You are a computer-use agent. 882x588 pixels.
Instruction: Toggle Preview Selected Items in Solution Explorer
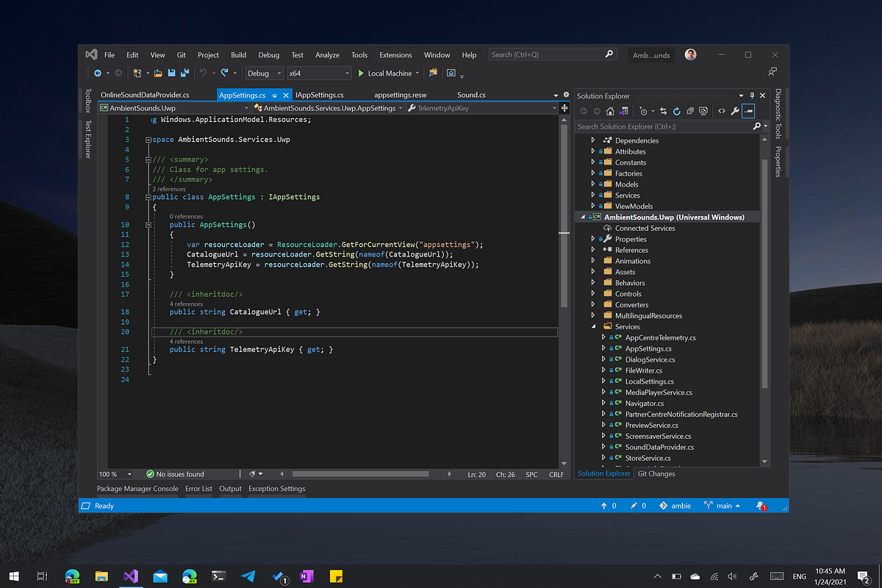coord(749,110)
